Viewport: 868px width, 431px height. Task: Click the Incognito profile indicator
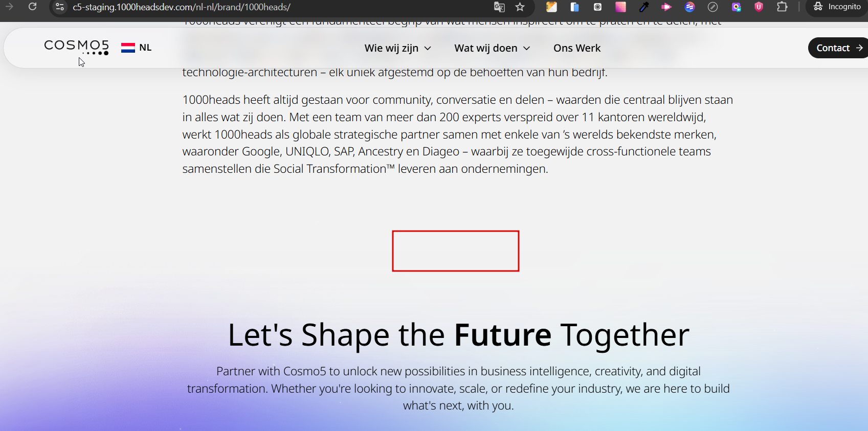(x=837, y=7)
